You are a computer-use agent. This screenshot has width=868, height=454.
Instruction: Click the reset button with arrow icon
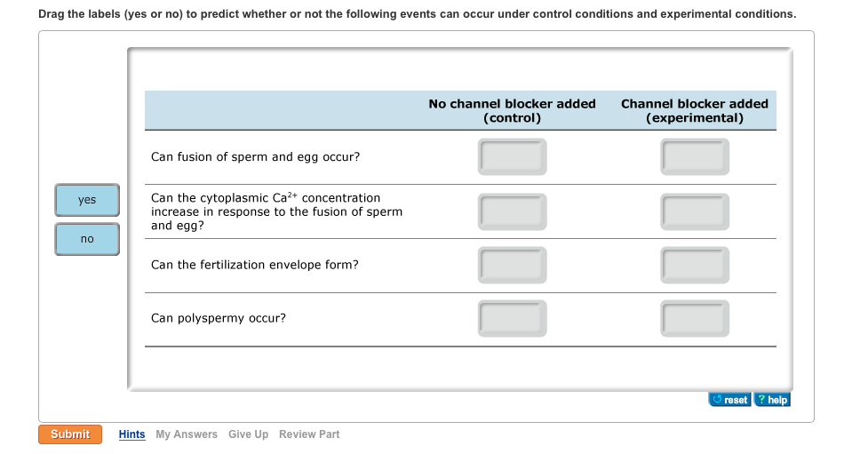pos(729,400)
